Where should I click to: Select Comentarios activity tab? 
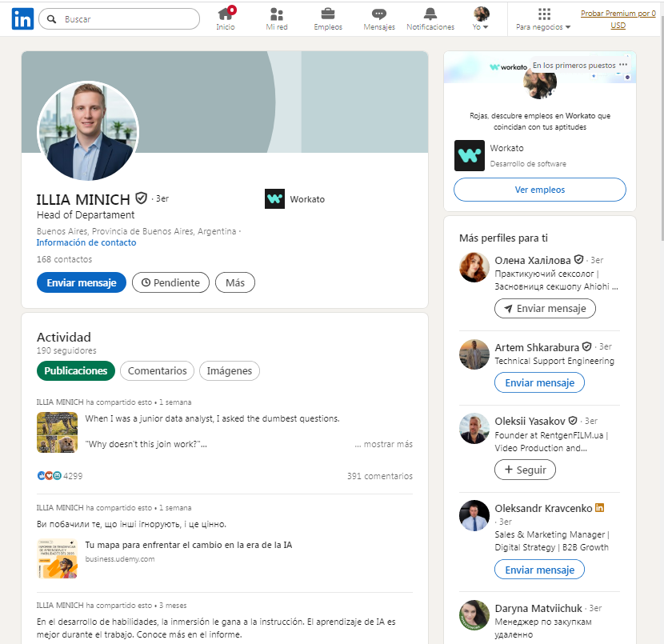(x=157, y=371)
